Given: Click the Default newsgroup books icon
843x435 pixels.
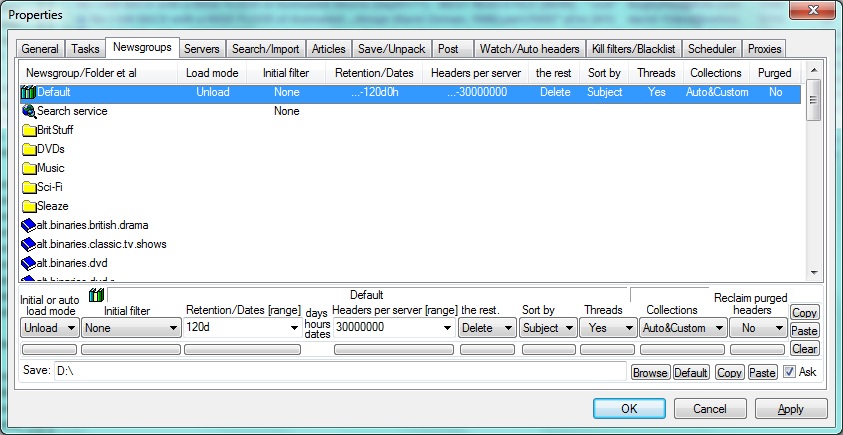Looking at the screenshot, I should tap(28, 92).
